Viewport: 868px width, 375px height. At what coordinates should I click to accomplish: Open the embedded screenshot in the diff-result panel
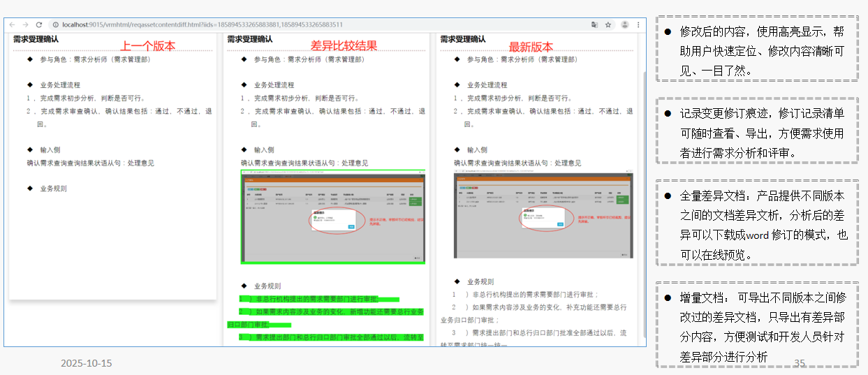click(332, 216)
